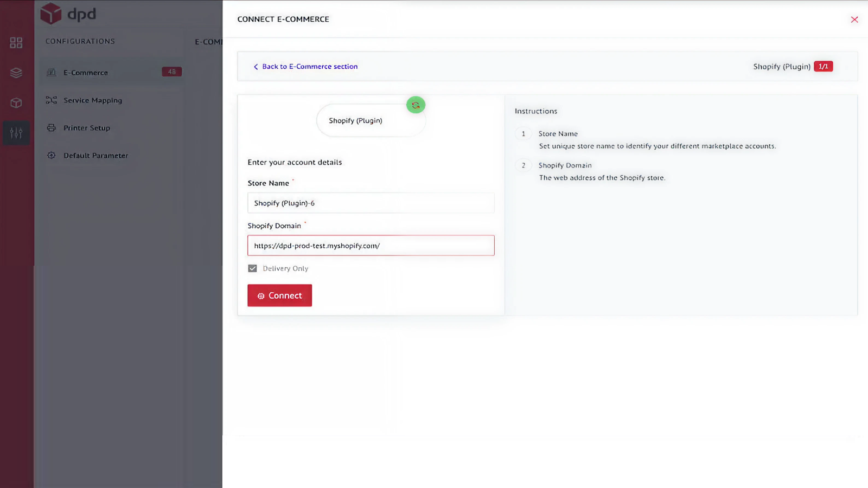Image resolution: width=868 pixels, height=488 pixels.
Task: Click into the Shopify Domain field
Action: (x=371, y=245)
